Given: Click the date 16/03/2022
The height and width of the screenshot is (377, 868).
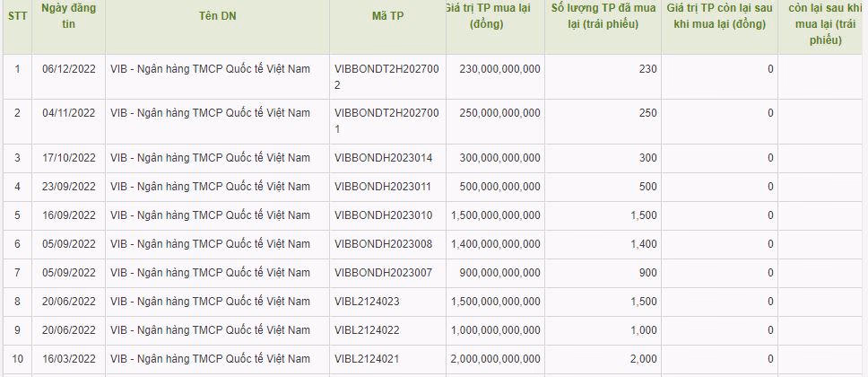Looking at the screenshot, I should tap(68, 359).
